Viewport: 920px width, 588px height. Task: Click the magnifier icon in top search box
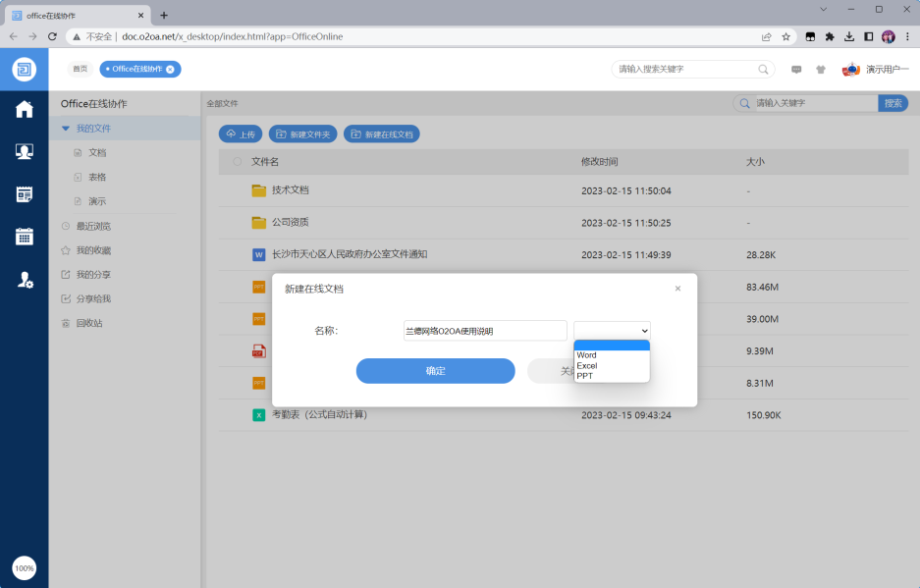click(x=763, y=70)
